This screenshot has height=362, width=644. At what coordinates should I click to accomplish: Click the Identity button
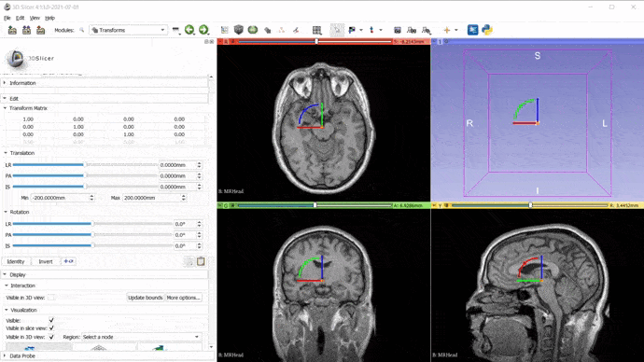tap(16, 261)
